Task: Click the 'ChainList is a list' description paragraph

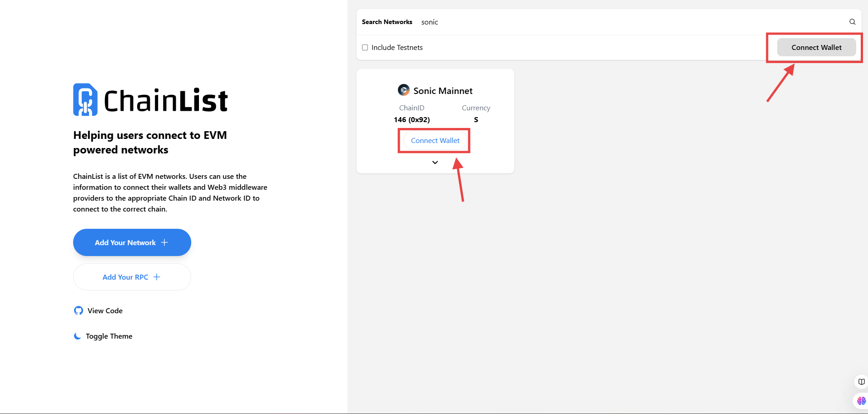Action: 170,192
